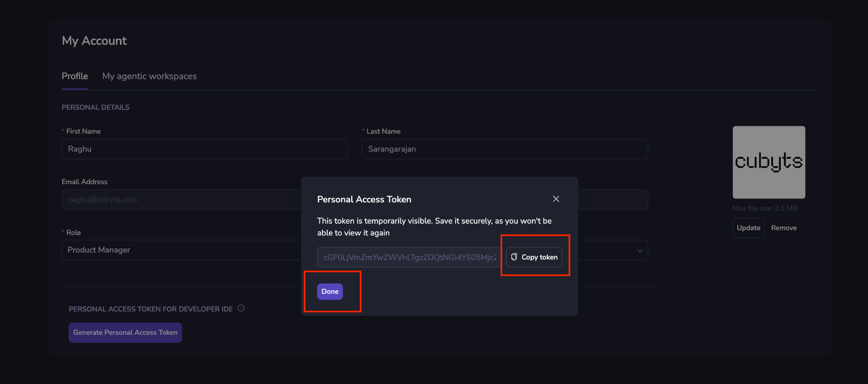Click the Copy token button label
This screenshot has height=384, width=868.
539,257
